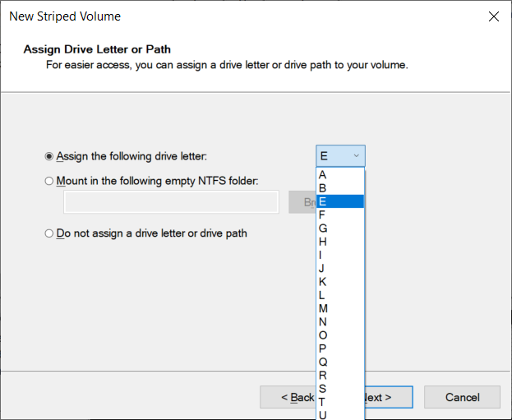Click the Next button
Image resolution: width=512 pixels, height=420 pixels.
(389, 397)
